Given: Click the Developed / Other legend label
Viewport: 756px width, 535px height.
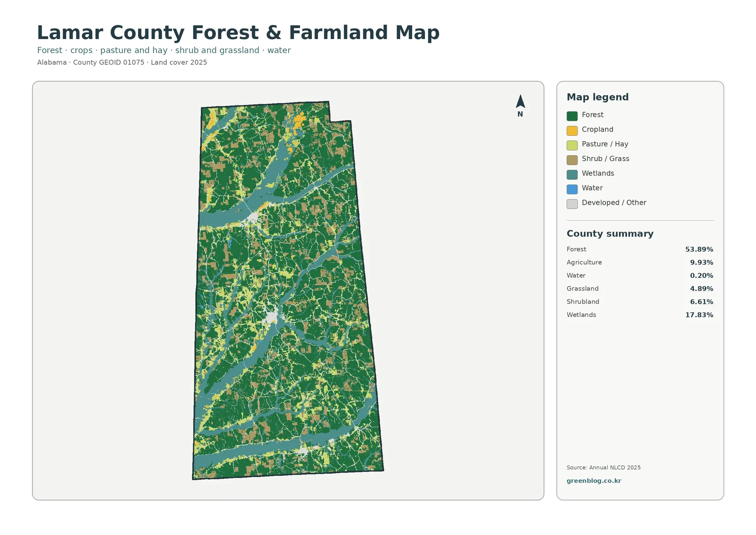Looking at the screenshot, I should (614, 203).
